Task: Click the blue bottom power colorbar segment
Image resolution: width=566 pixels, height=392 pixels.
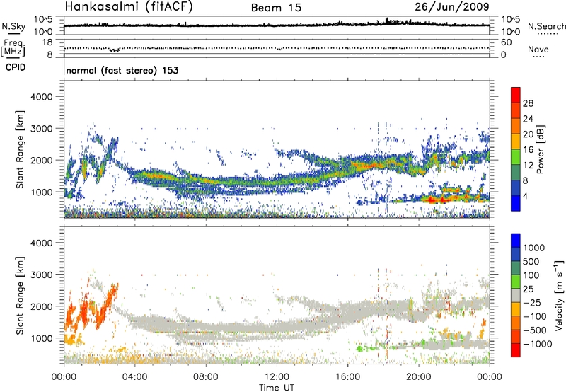Action: [516, 203]
